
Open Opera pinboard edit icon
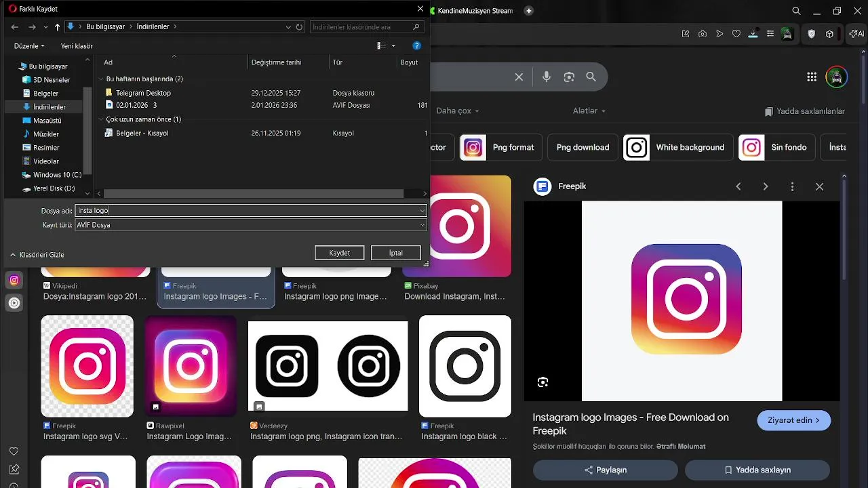(686, 34)
